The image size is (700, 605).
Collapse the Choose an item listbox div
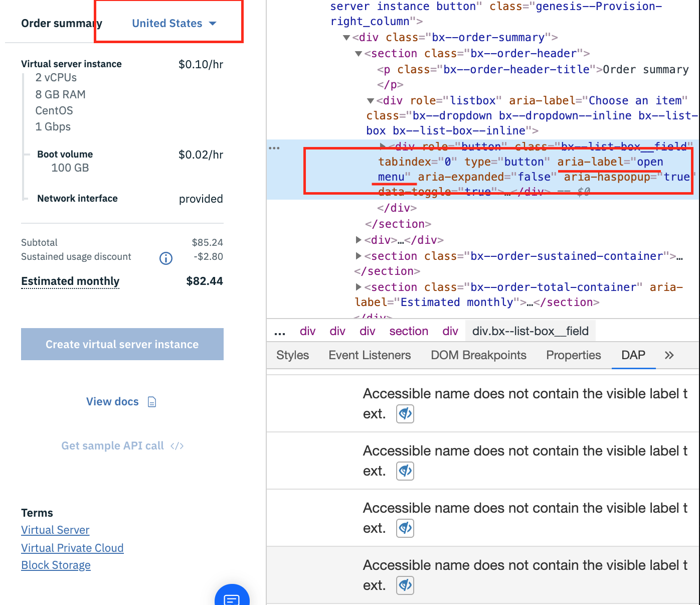pos(370,100)
